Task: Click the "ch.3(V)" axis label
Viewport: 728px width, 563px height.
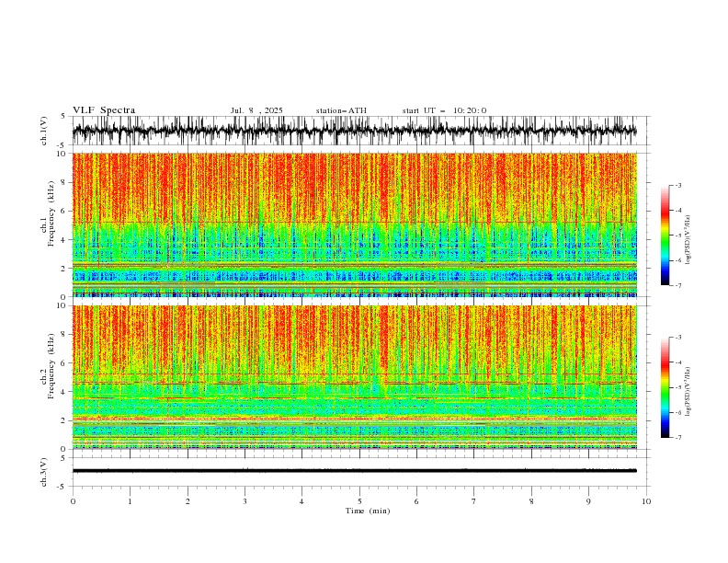Action: tap(44, 472)
